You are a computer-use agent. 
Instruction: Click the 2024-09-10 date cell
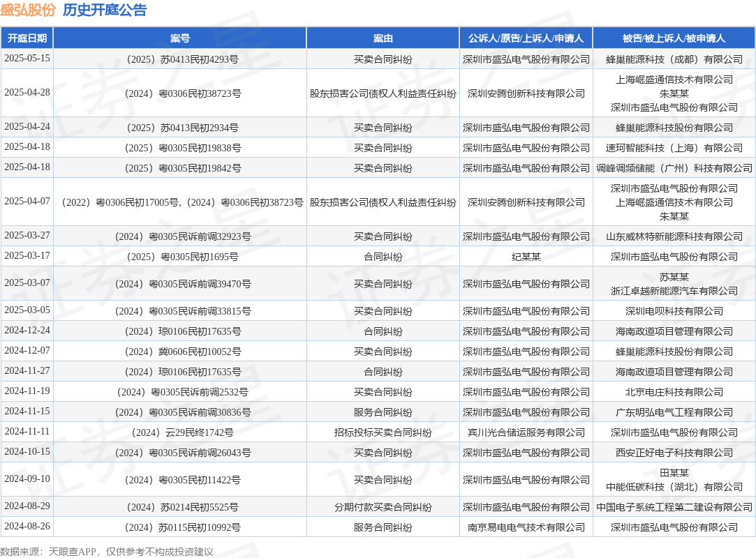27,479
